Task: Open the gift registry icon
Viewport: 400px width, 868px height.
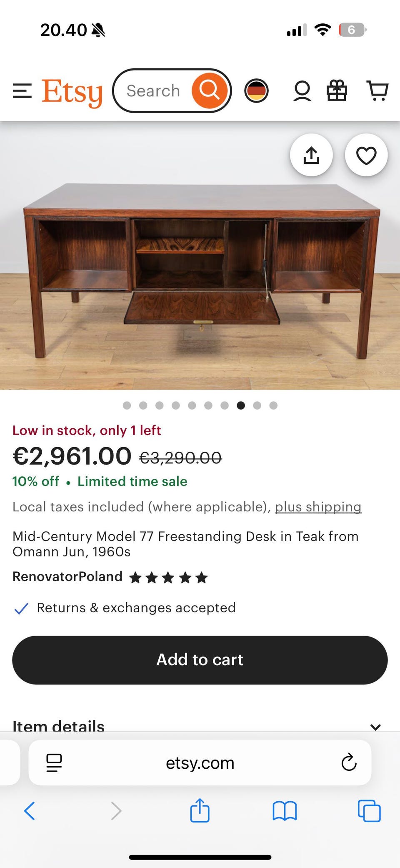Action: pos(337,91)
